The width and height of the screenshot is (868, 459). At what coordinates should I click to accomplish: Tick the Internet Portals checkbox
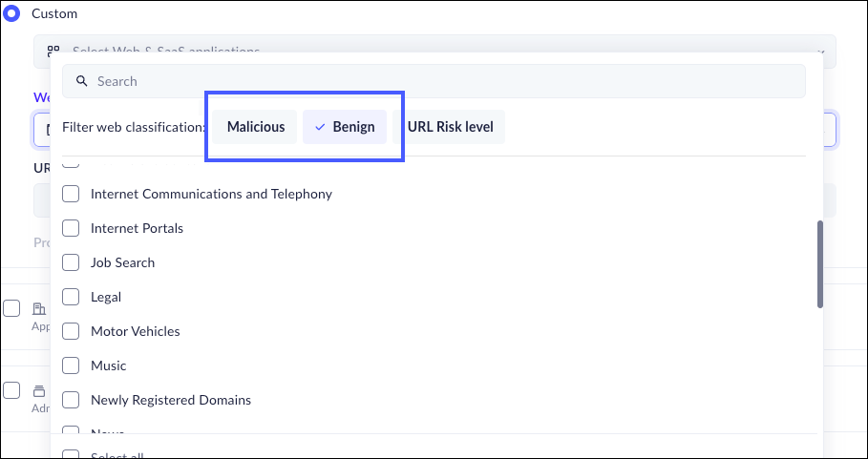click(71, 229)
